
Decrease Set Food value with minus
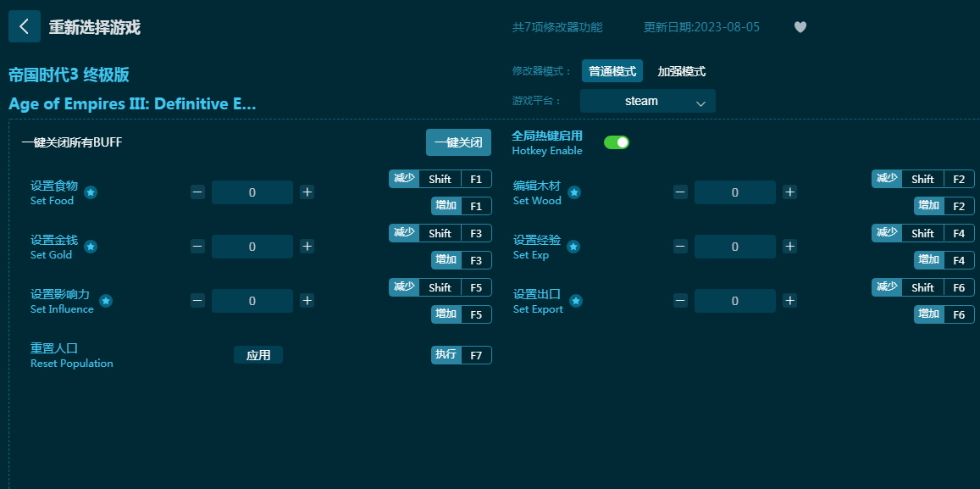(197, 192)
